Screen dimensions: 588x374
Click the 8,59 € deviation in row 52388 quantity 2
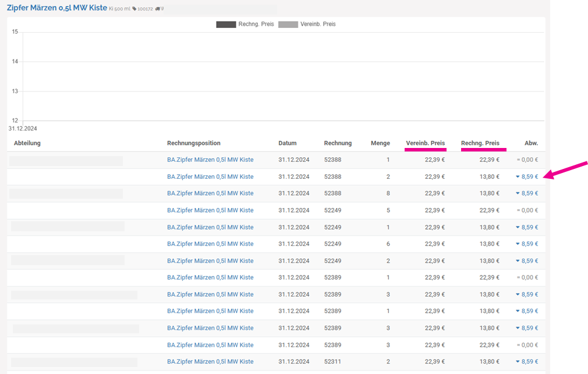click(527, 177)
